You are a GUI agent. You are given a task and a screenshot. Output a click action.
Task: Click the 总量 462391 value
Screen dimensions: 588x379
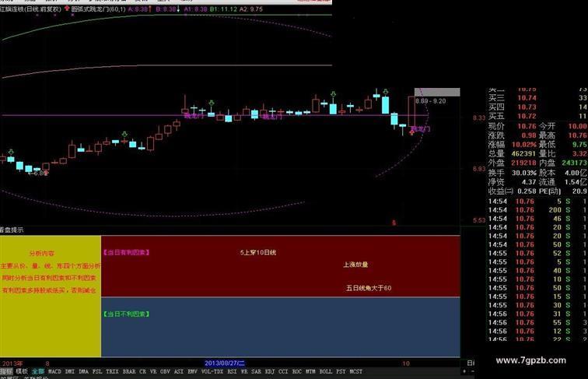(523, 153)
